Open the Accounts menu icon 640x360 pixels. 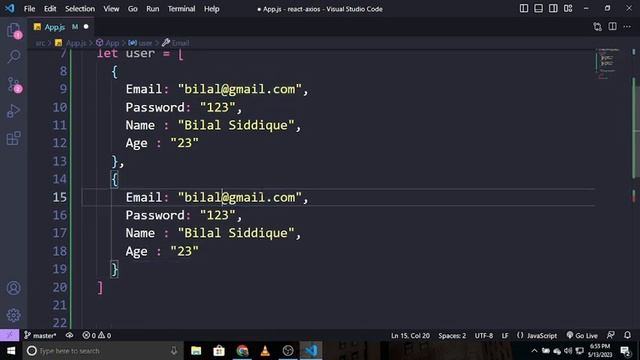pos(13,288)
